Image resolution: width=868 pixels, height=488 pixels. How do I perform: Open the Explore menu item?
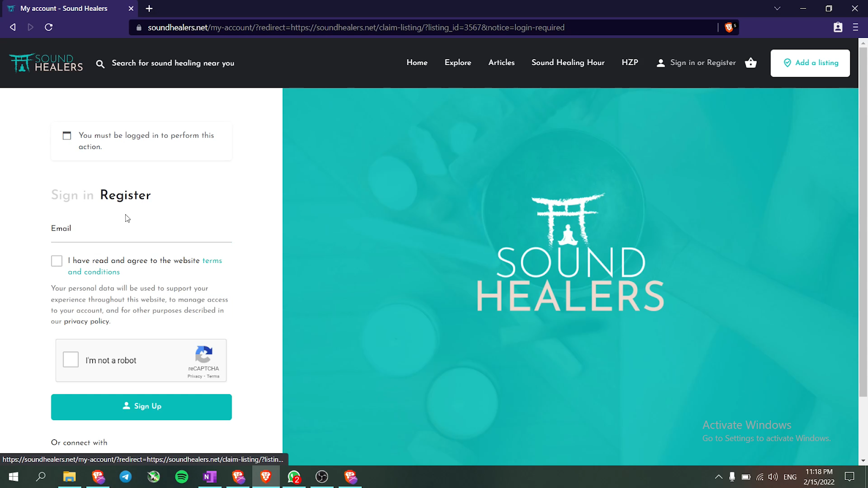coord(458,62)
